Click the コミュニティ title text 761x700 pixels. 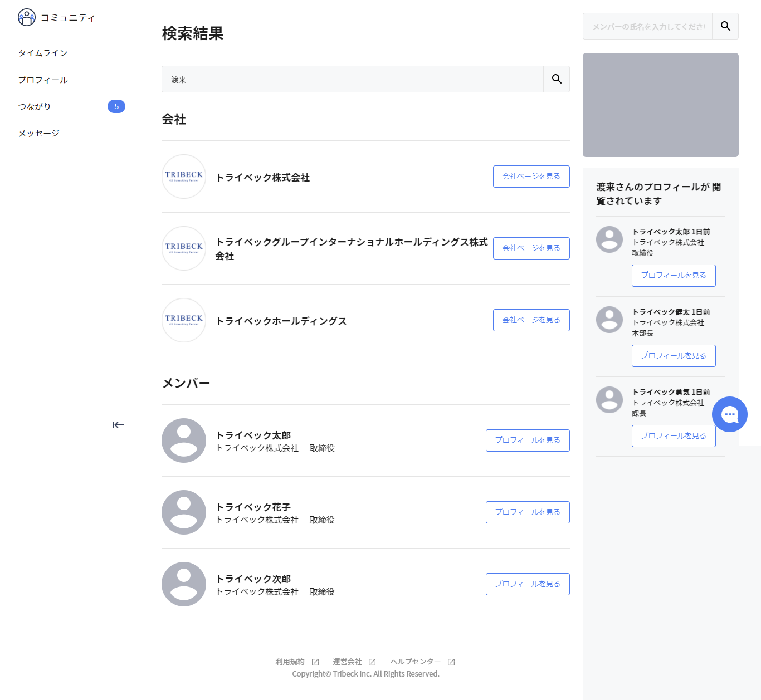click(68, 18)
